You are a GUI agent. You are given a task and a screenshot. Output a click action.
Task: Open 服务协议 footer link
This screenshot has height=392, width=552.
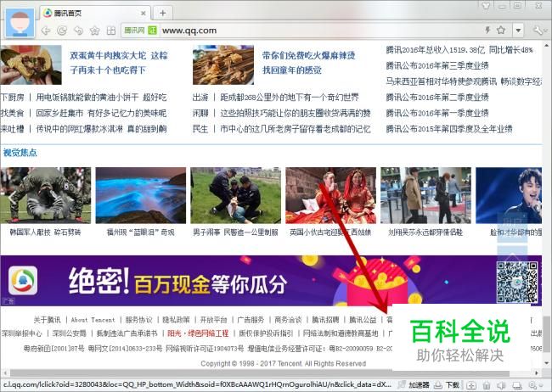pos(138,320)
